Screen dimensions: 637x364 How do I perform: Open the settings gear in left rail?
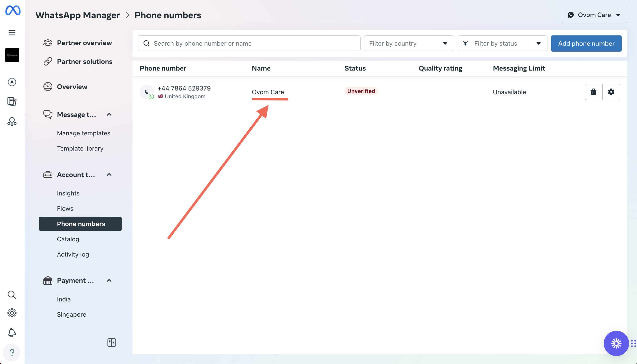click(12, 313)
